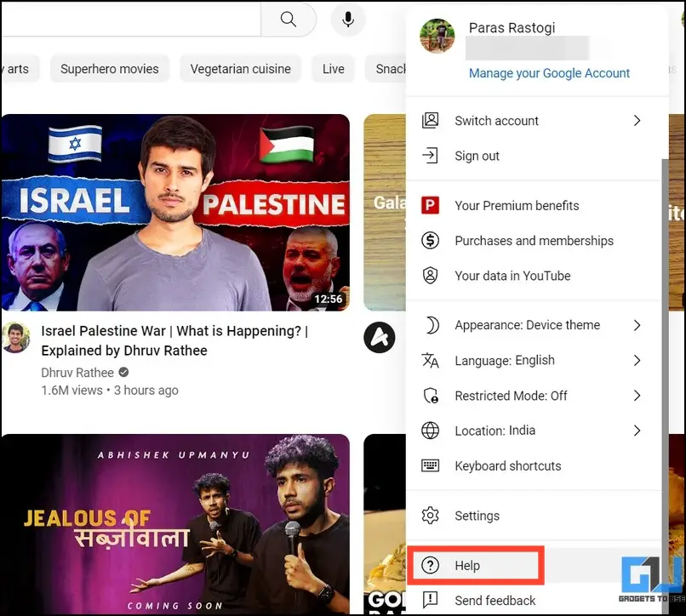Click the Language translate icon

[430, 361]
